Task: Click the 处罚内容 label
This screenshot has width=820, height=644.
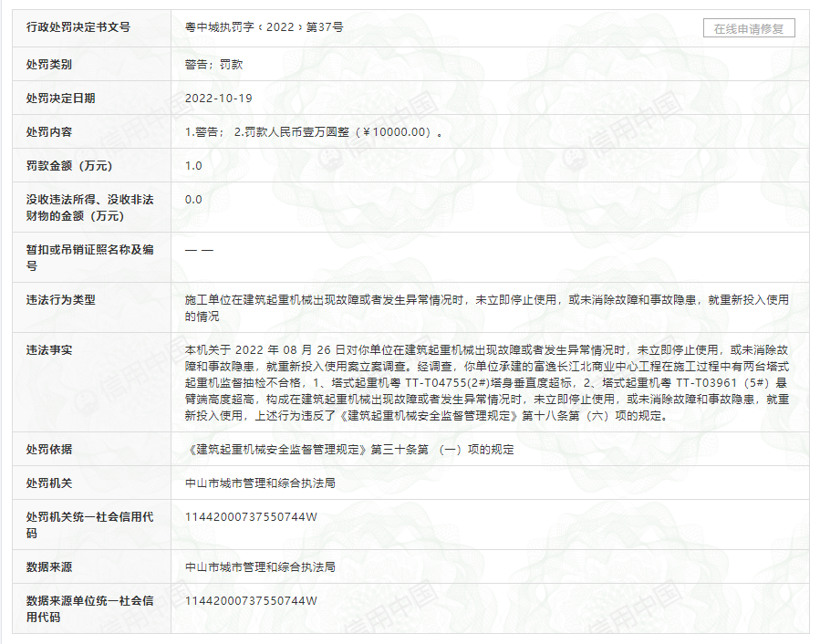Action: [49, 132]
